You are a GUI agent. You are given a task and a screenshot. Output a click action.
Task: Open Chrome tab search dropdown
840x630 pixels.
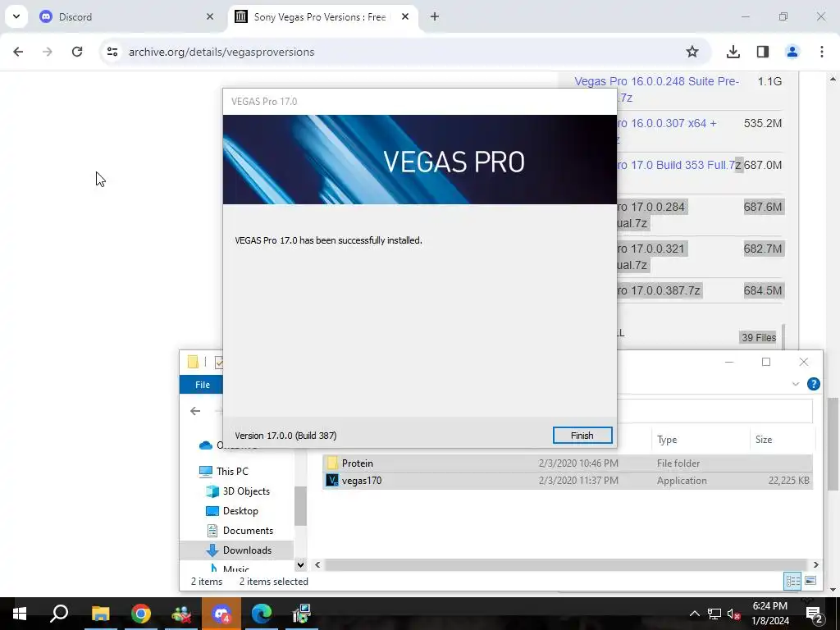16,16
